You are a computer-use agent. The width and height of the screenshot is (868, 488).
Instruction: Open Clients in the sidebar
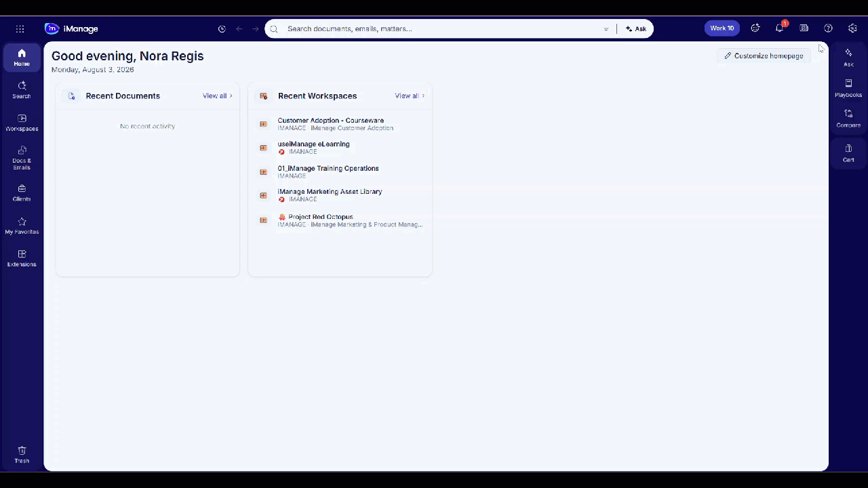(22, 193)
